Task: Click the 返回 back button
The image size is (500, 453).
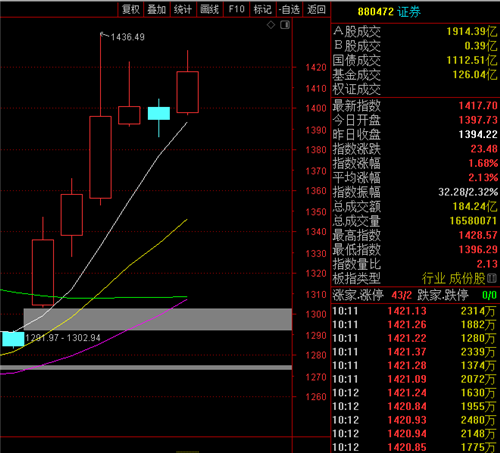Action: (316, 9)
